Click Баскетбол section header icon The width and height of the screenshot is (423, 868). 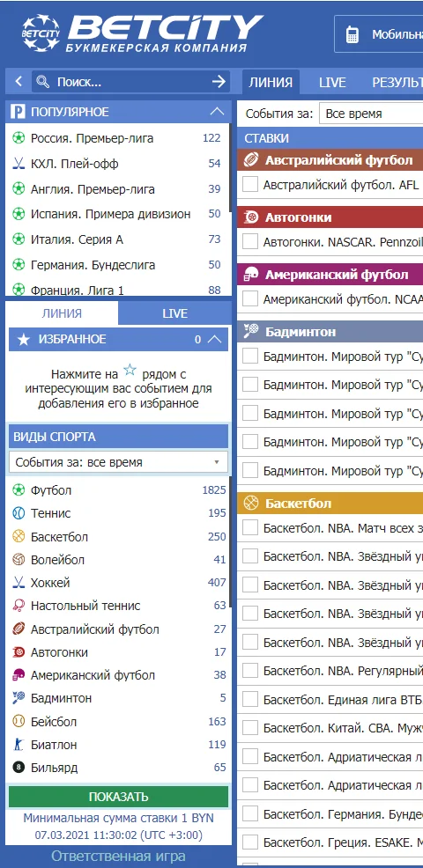tap(251, 504)
